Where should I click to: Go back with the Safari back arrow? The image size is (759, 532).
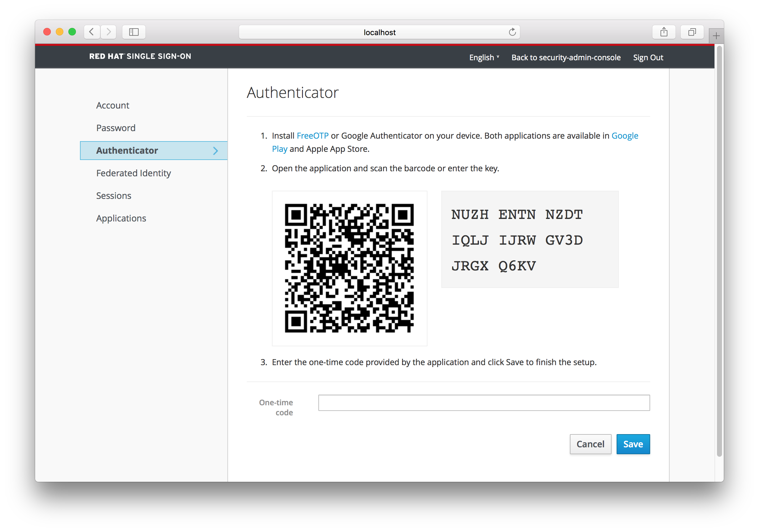92,32
